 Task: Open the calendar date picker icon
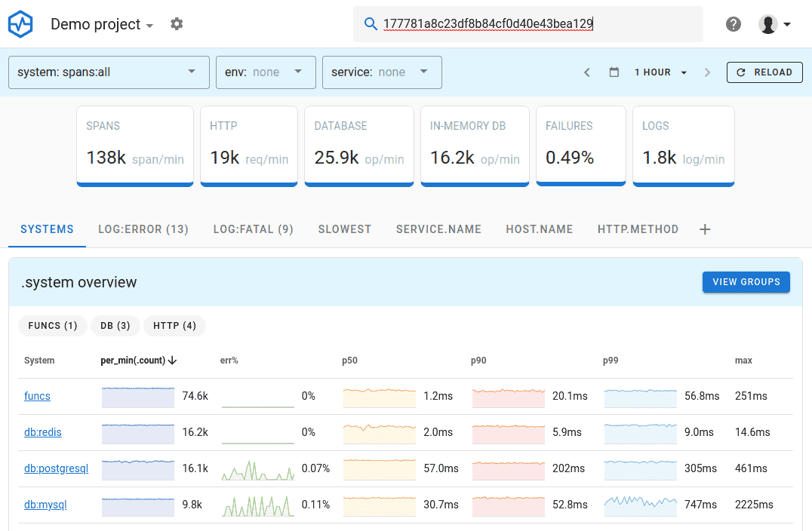tap(614, 72)
